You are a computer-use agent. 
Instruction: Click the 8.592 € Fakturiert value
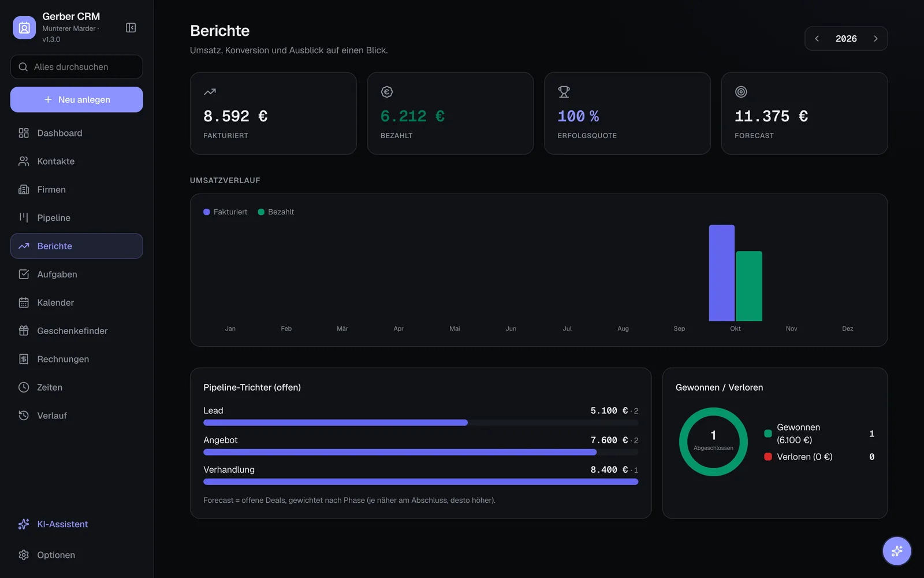point(236,116)
